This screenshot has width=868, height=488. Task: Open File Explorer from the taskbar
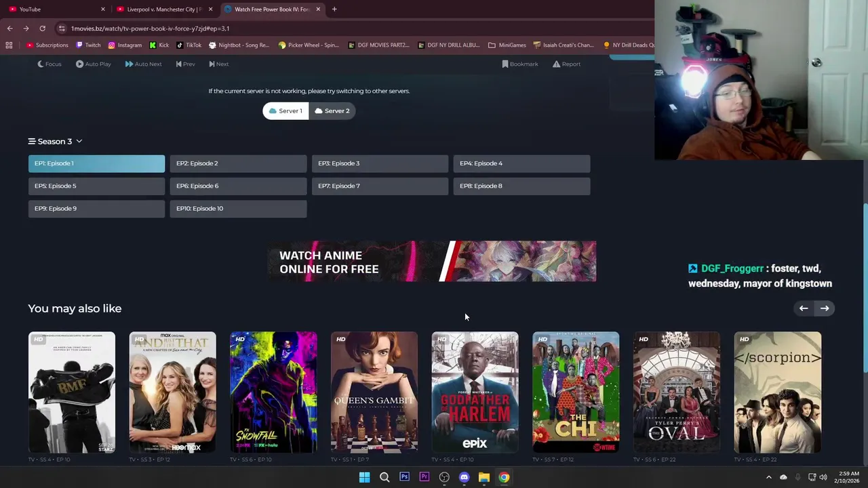point(484,477)
